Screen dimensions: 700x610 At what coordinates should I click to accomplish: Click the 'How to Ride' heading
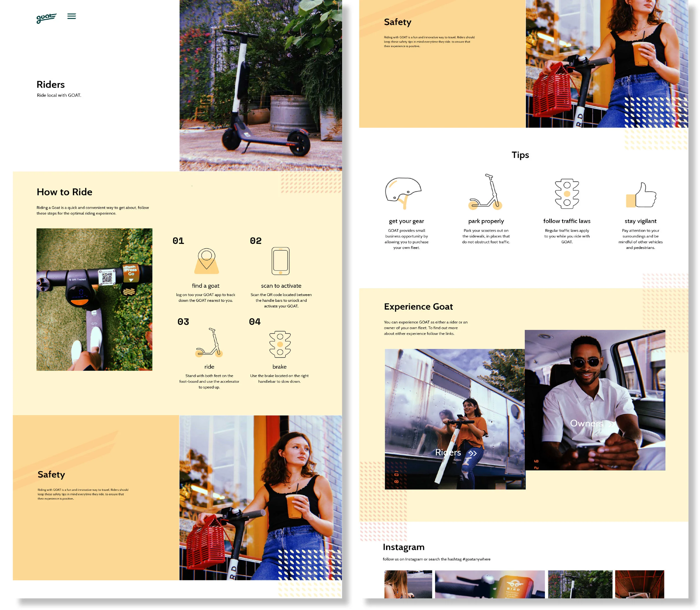(64, 192)
